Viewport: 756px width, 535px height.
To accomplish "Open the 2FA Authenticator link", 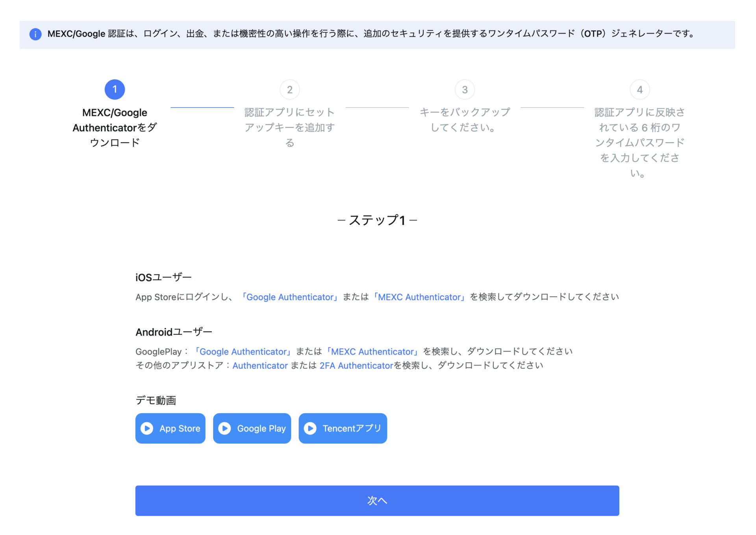I will click(356, 366).
